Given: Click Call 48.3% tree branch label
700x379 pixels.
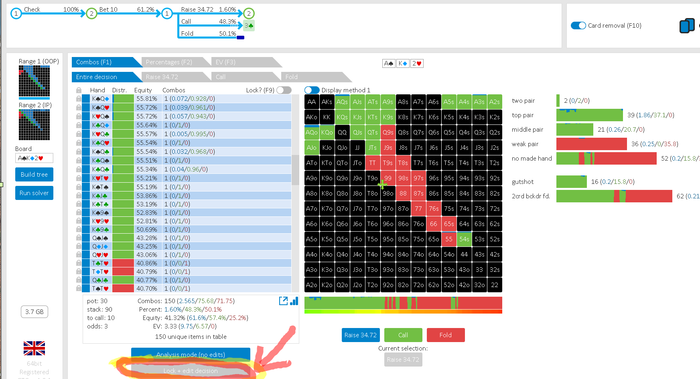Looking at the screenshot, I should (209, 21).
